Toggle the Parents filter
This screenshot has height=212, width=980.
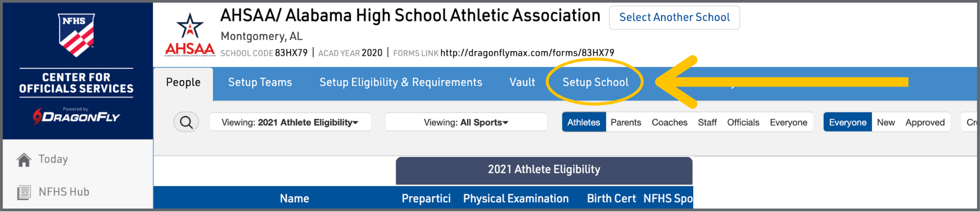(x=626, y=122)
